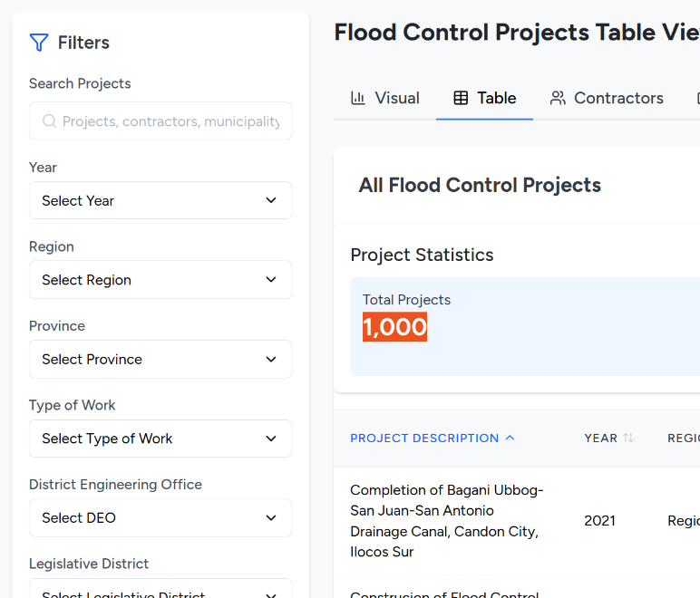
Task: Select the Table tab
Action: pos(496,98)
